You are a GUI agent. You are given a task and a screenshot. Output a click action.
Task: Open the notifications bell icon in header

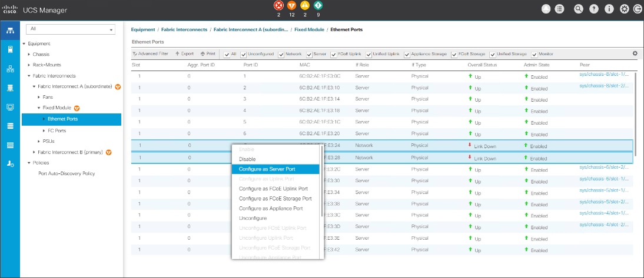pyautogui.click(x=546, y=9)
